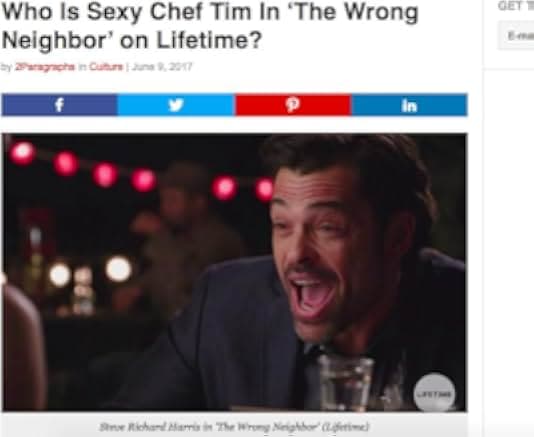This screenshot has height=437, width=534.
Task: Click the pink string lights in photo
Action: coord(143,170)
